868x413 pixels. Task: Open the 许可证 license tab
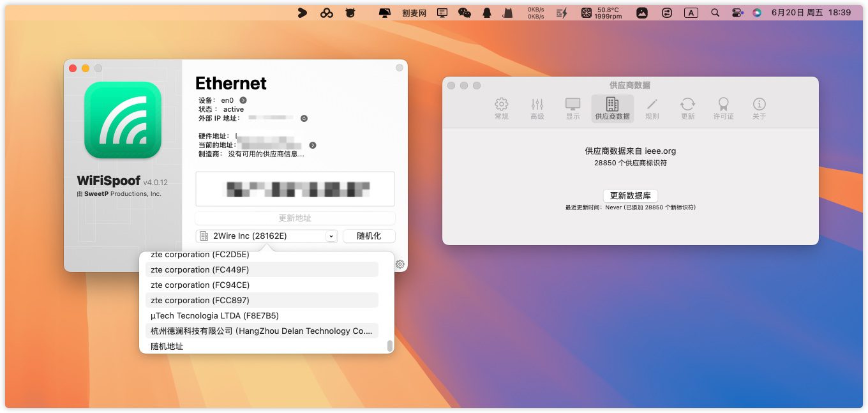pos(723,109)
